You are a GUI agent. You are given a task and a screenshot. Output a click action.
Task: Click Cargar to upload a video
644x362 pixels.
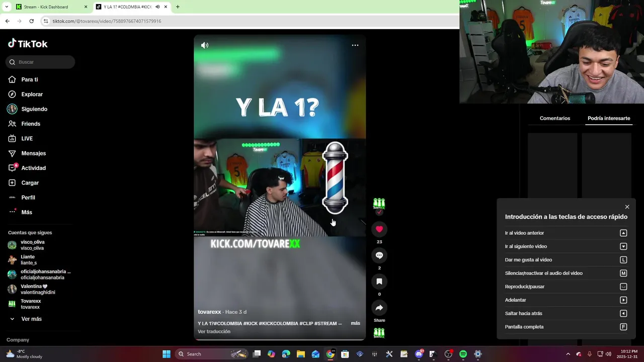tap(30, 183)
